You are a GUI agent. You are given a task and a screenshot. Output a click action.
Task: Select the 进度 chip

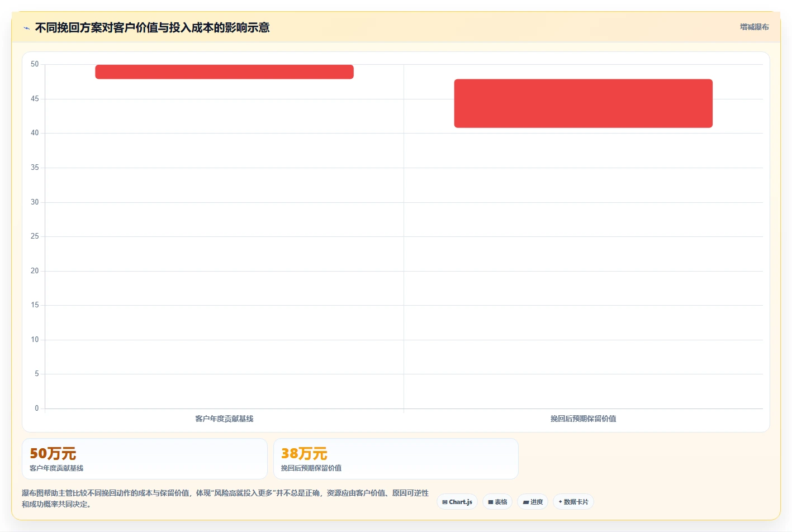point(533,502)
